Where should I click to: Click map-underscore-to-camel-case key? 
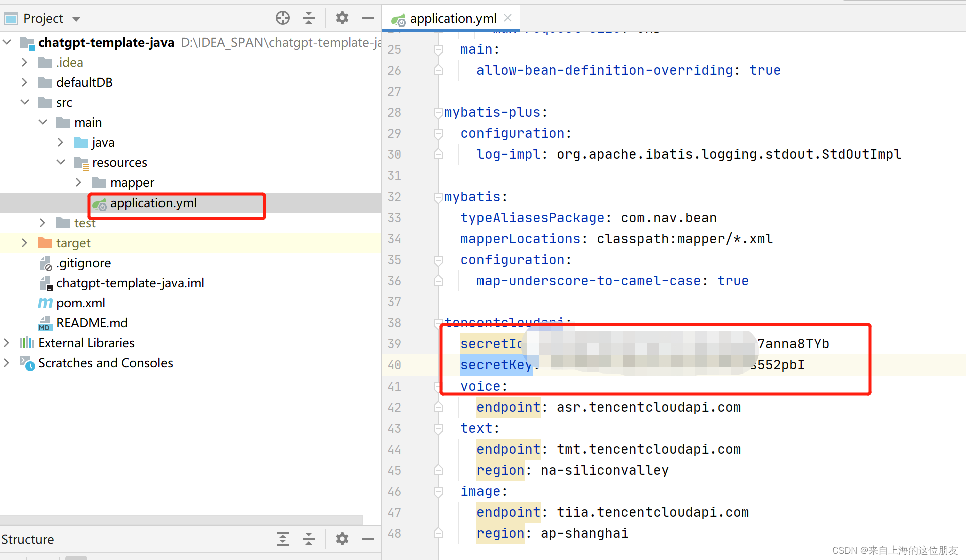pos(589,281)
